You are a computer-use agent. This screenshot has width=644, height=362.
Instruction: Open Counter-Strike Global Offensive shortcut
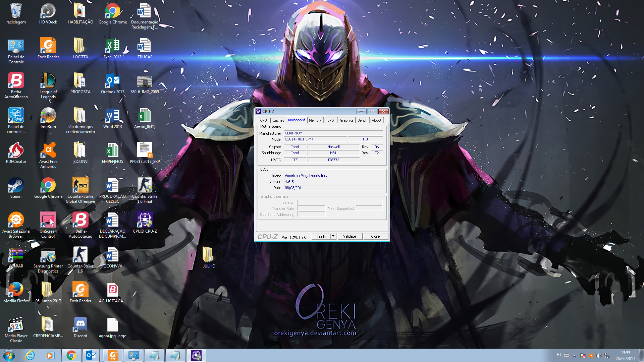pos(80,190)
